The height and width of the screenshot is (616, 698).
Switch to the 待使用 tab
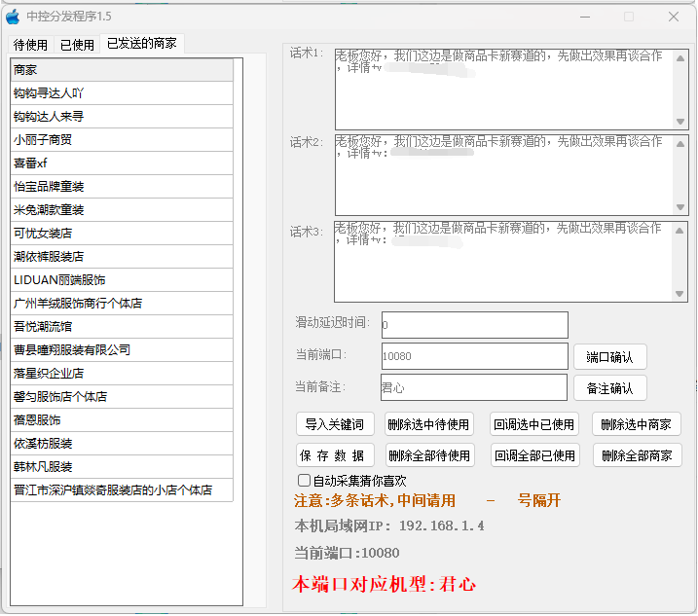click(x=30, y=45)
